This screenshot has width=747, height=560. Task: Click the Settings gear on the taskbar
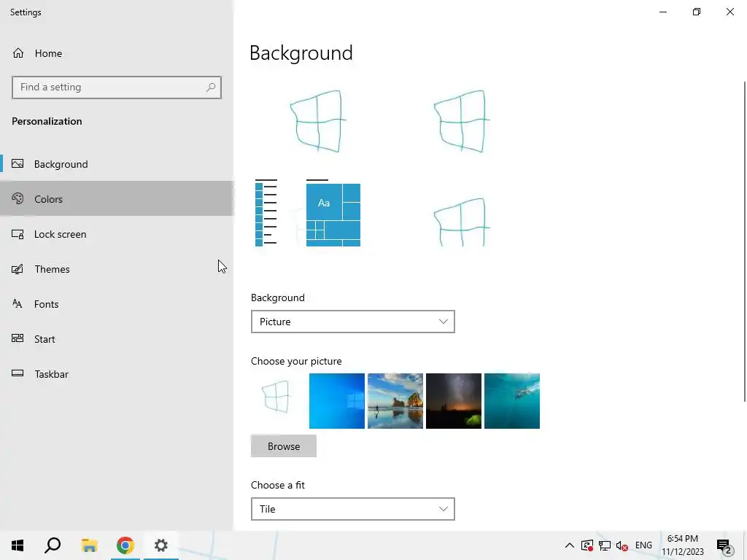(x=161, y=545)
